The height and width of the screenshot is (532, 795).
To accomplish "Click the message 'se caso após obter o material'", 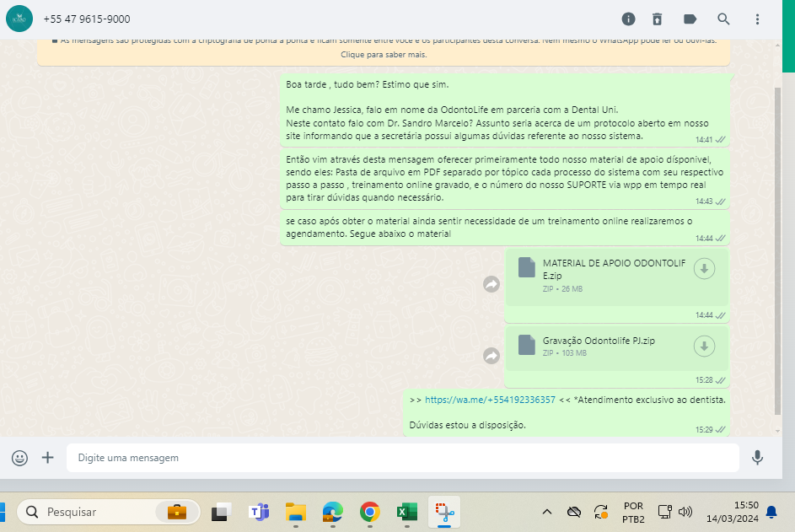I will point(504,228).
